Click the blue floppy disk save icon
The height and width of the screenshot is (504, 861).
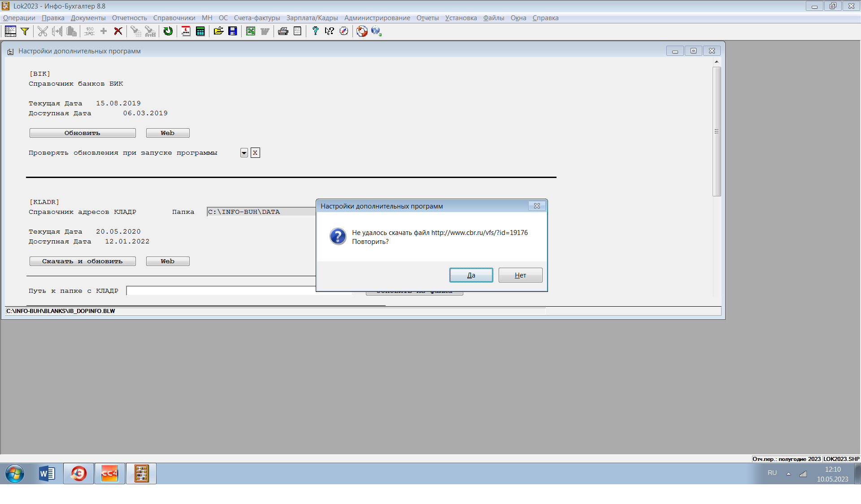(x=232, y=31)
